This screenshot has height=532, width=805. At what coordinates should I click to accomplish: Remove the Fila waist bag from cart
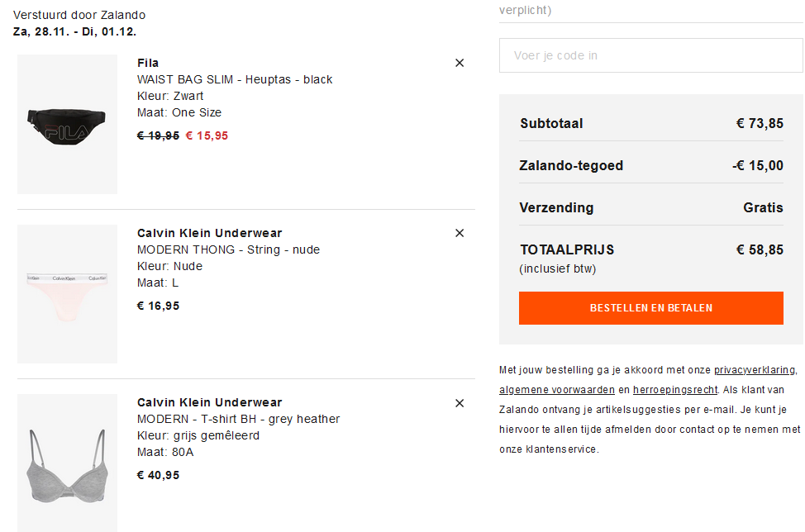460,63
